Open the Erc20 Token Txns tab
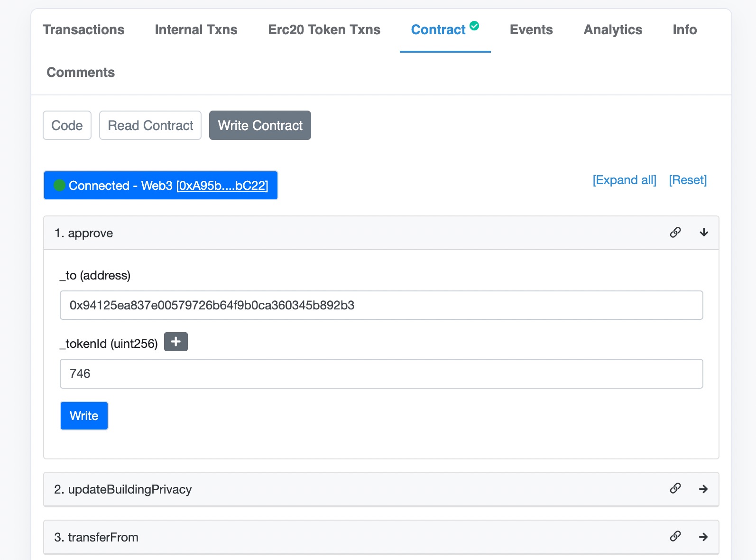Screen dimensions: 756x560 pos(324,29)
